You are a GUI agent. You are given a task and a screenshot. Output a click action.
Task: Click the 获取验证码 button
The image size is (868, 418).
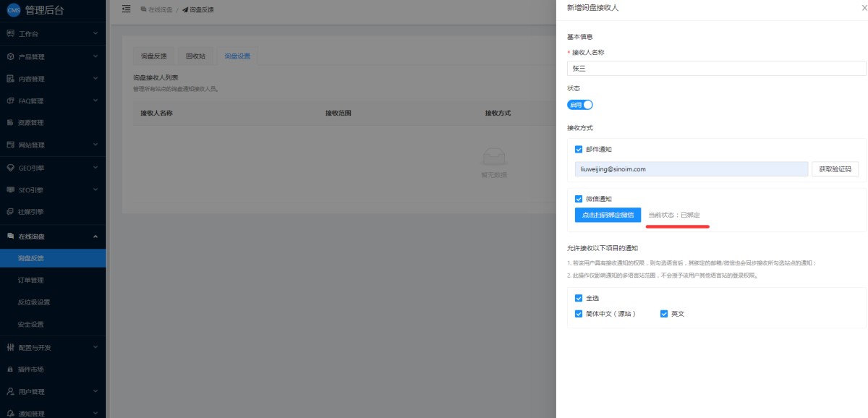pos(835,169)
